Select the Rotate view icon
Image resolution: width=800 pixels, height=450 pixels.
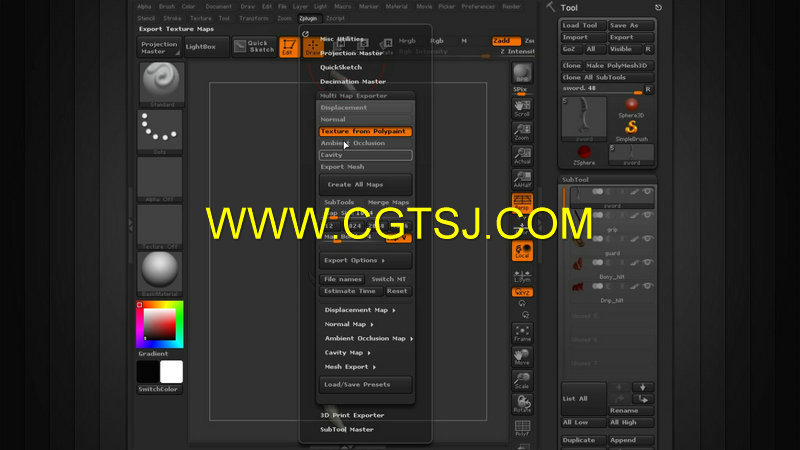click(x=522, y=404)
